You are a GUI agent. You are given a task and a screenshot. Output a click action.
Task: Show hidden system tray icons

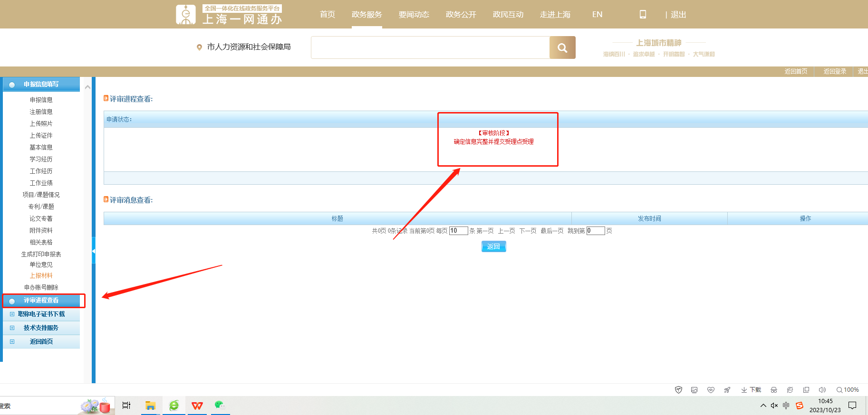[763, 406]
